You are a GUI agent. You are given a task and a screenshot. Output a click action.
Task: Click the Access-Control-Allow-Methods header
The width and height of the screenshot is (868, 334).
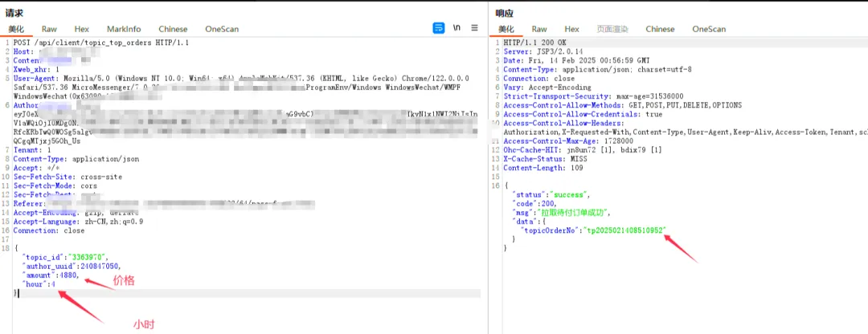623,105
